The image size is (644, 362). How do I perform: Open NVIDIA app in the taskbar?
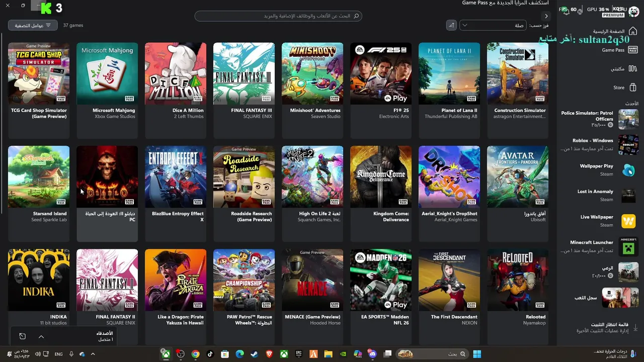[343, 354]
